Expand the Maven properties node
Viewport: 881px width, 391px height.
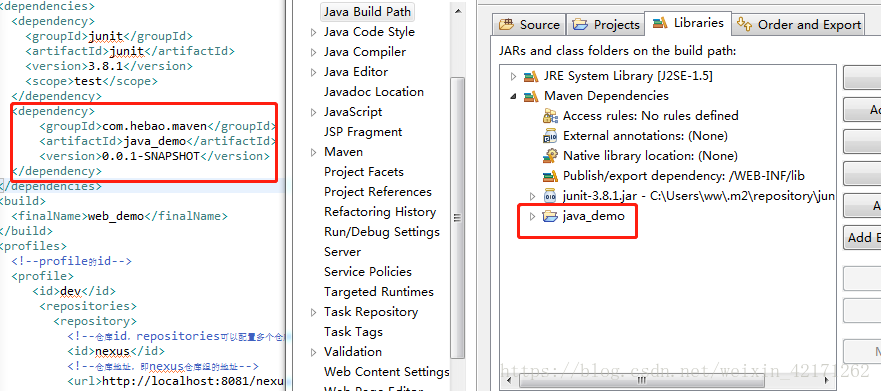click(x=314, y=152)
